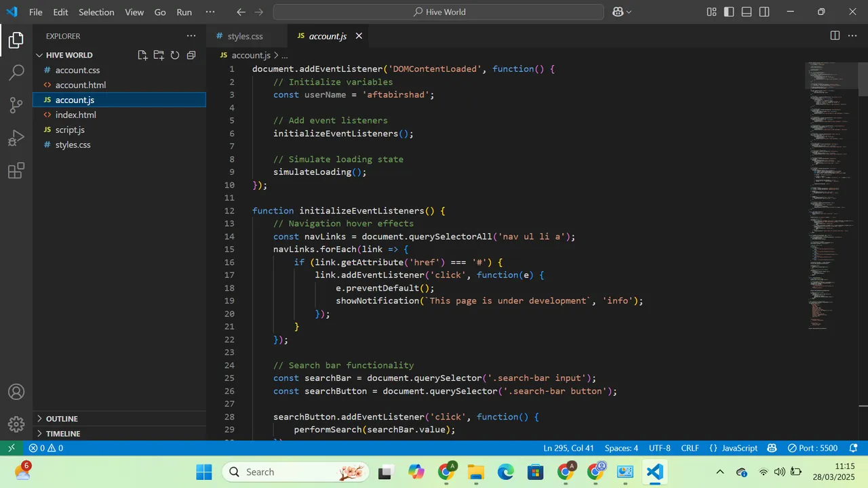
Task: Change line ending via CRLF
Action: coord(690,448)
